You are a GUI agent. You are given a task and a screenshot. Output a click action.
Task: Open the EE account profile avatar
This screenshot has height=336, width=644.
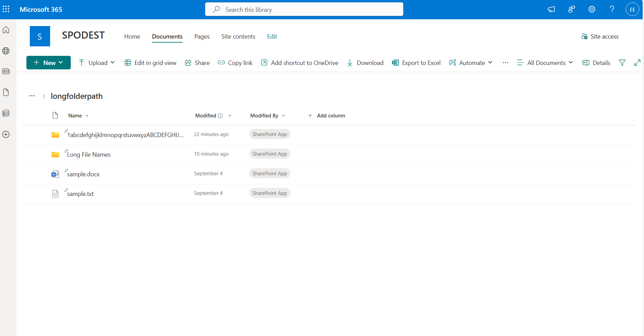[632, 9]
